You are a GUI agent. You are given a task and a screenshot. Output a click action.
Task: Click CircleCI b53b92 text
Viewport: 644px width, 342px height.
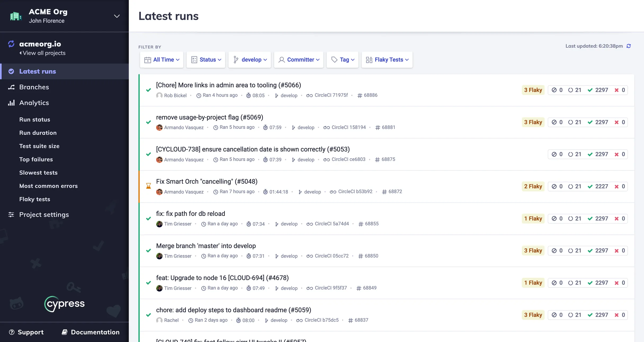pos(355,191)
